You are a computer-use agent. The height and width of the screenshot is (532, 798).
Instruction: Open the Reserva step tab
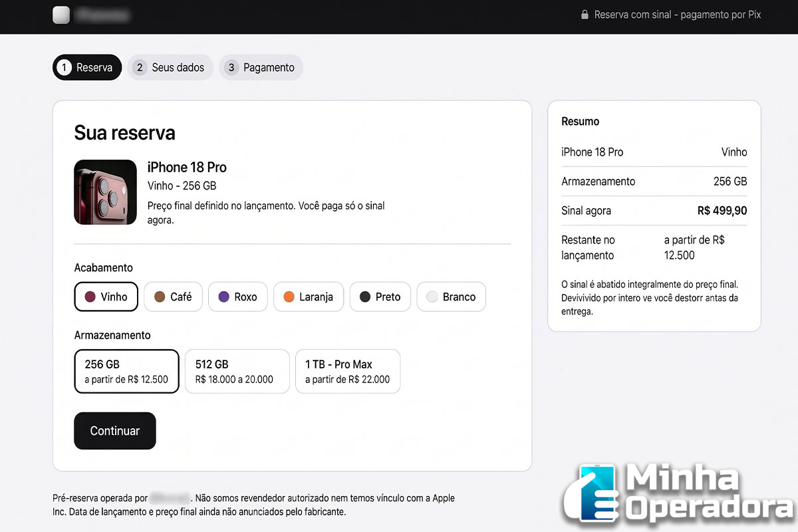pyautogui.click(x=87, y=67)
